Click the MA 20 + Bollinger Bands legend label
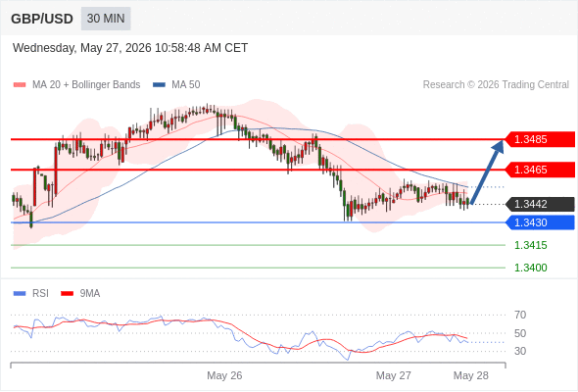The width and height of the screenshot is (578, 392). click(86, 85)
